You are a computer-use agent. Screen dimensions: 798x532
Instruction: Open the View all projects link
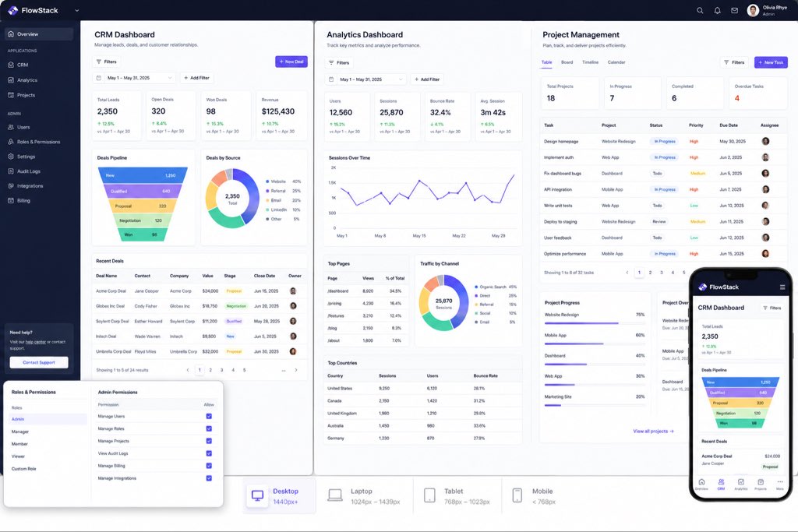[x=654, y=431]
